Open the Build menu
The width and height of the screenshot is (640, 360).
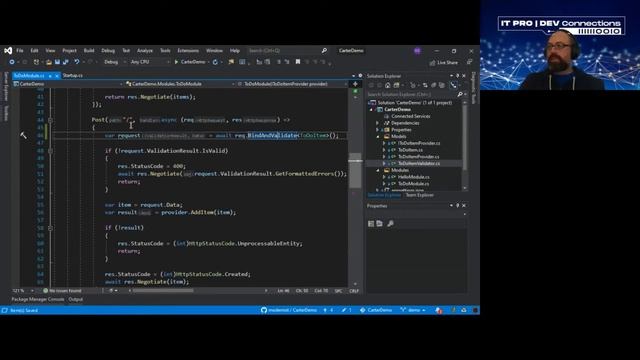point(89,51)
